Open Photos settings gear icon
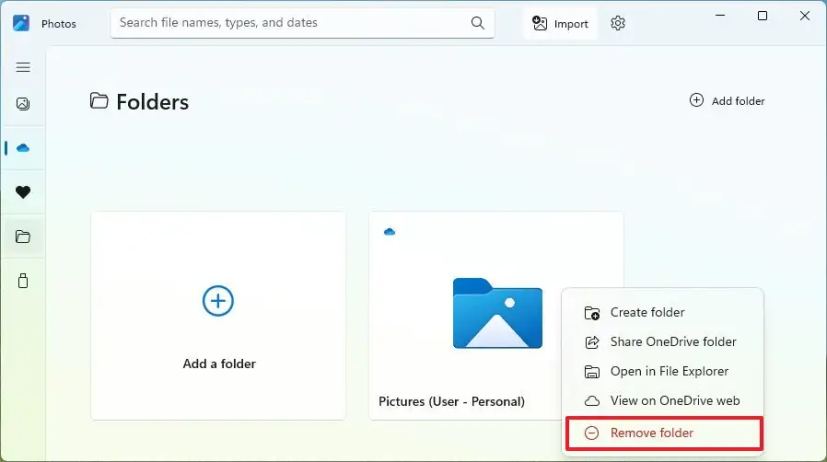This screenshot has width=827, height=462. pyautogui.click(x=618, y=23)
